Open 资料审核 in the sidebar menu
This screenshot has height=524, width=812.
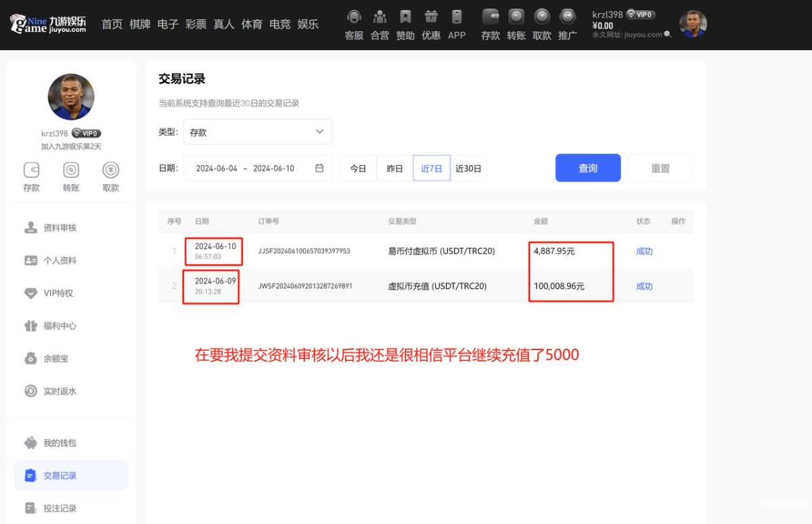click(x=60, y=228)
